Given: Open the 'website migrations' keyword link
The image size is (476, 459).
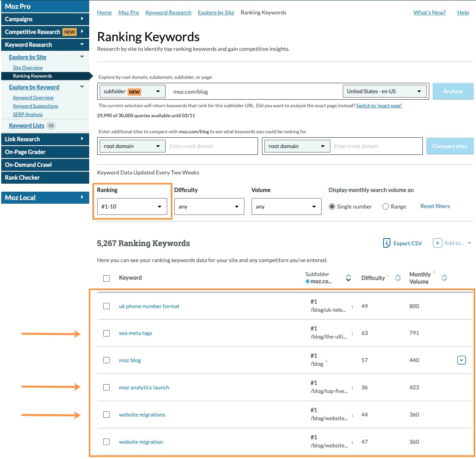Looking at the screenshot, I should [142, 415].
